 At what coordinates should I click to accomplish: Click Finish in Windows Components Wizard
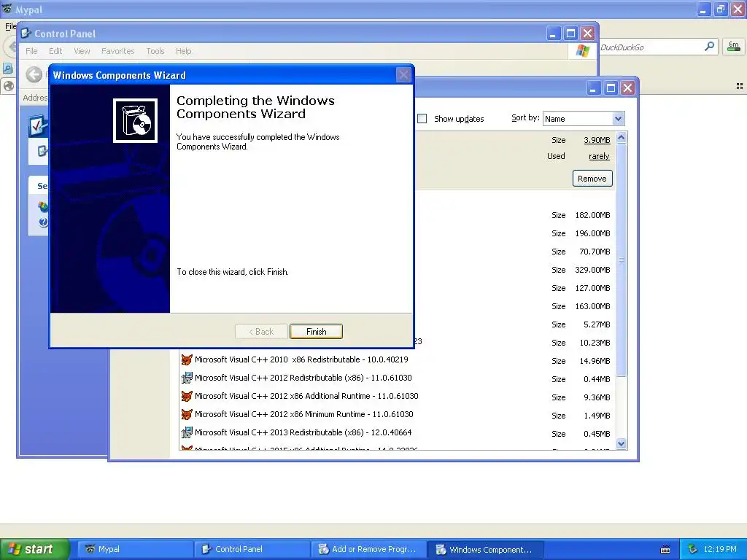pos(316,332)
